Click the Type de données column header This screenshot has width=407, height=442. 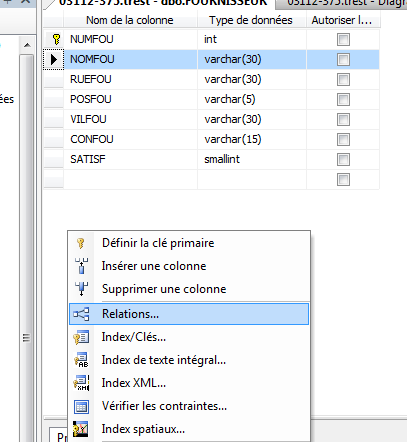click(251, 20)
